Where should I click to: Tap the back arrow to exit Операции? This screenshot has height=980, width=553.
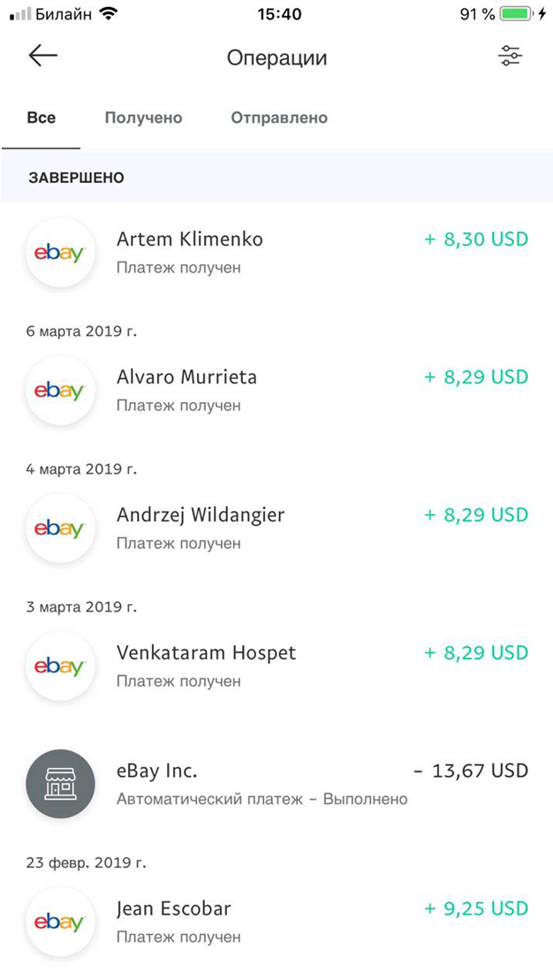click(x=42, y=57)
